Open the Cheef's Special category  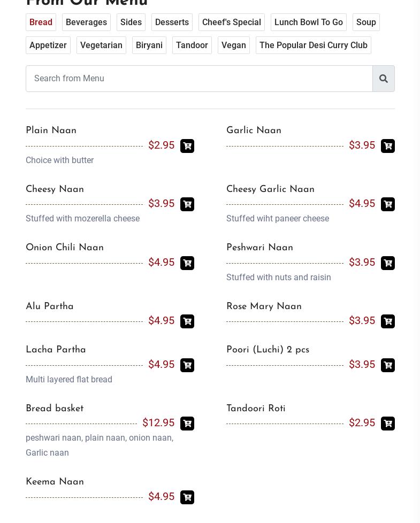[x=232, y=22]
